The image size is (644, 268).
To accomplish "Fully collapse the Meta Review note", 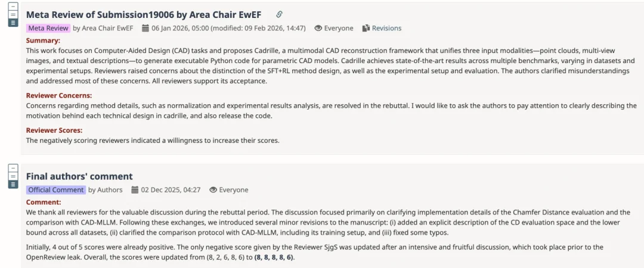I will [13, 6].
